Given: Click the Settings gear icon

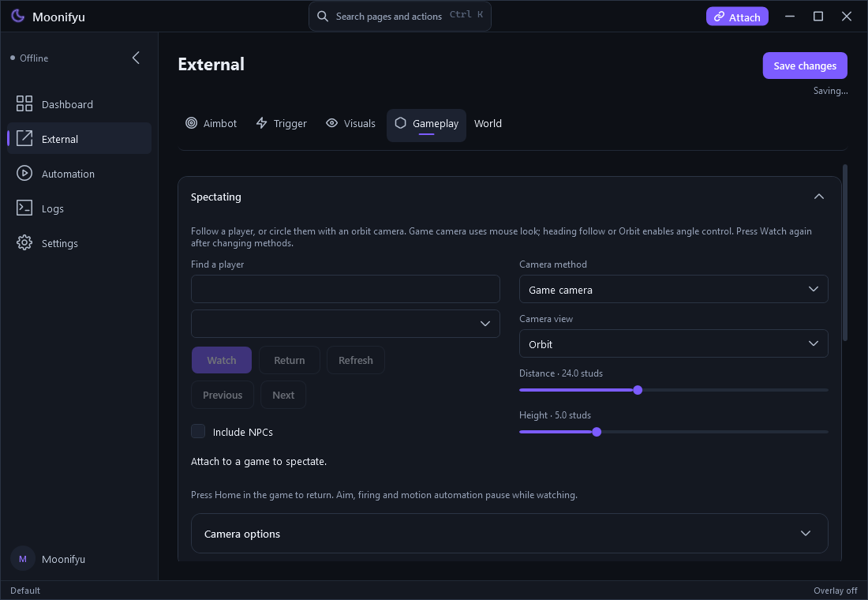Looking at the screenshot, I should pos(24,242).
